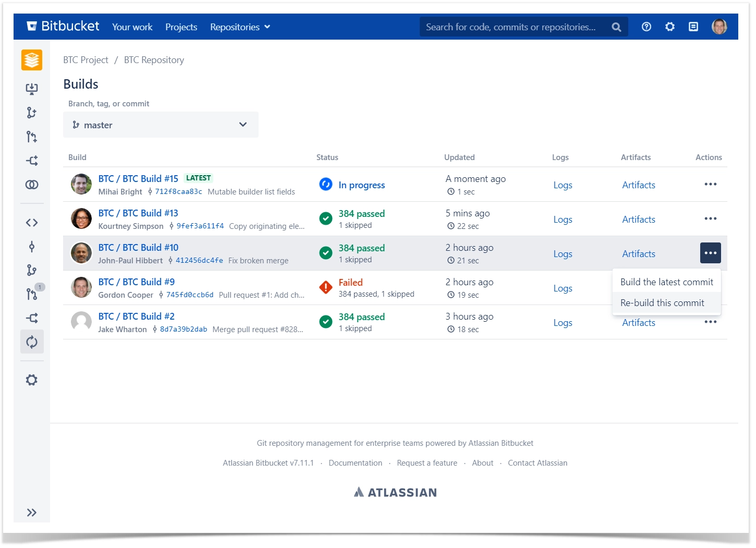This screenshot has height=548, width=756.
Task: Open Projects in top navigation
Action: pos(181,27)
